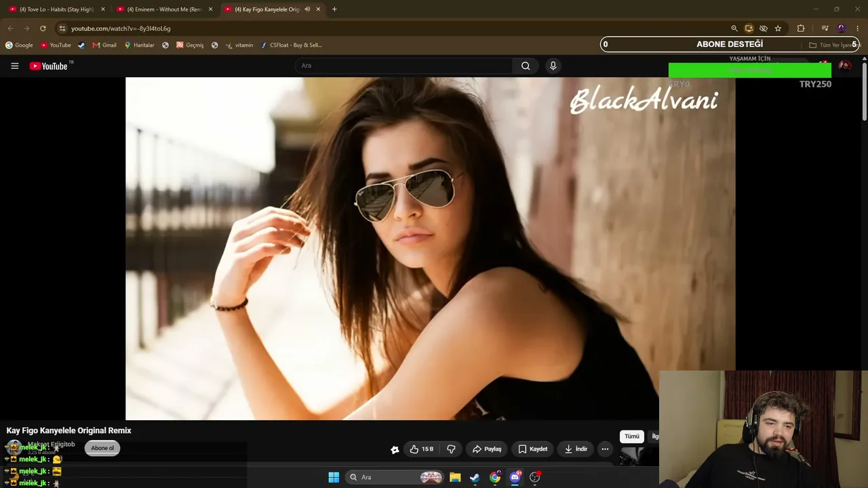Viewport: 868px width, 488px height.
Task: Dislike the video with thumbs down
Action: coord(451,449)
